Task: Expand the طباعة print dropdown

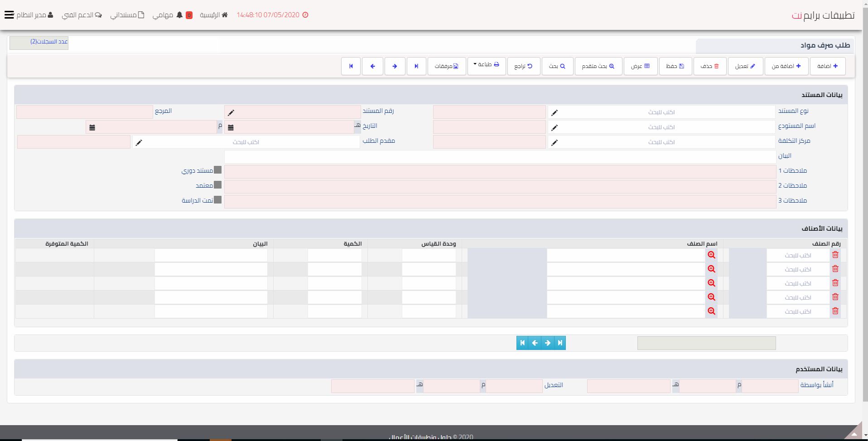Action: 486,65
